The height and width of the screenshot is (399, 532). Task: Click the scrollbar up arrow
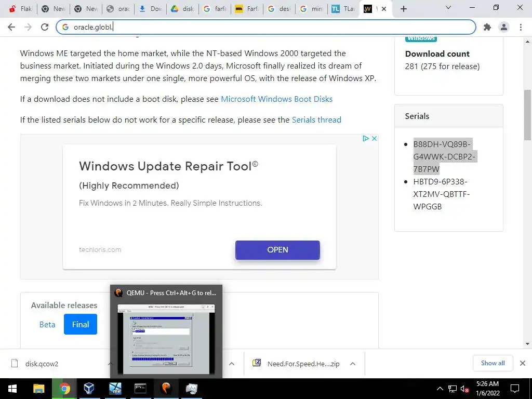click(527, 42)
